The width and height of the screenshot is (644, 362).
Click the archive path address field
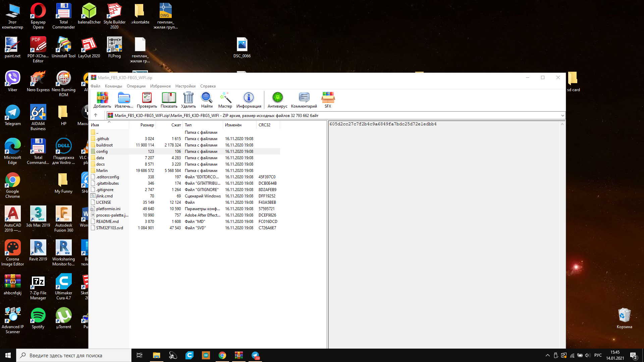[x=333, y=116]
